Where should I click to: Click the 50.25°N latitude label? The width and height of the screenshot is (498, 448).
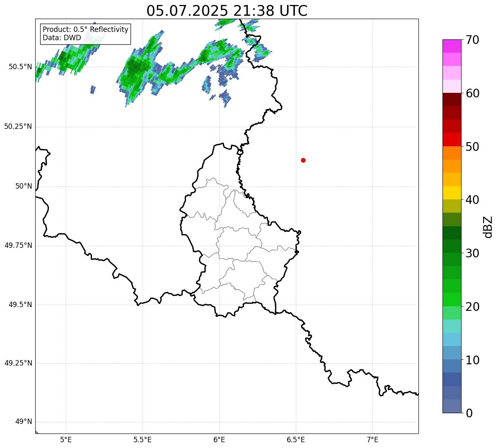point(18,126)
